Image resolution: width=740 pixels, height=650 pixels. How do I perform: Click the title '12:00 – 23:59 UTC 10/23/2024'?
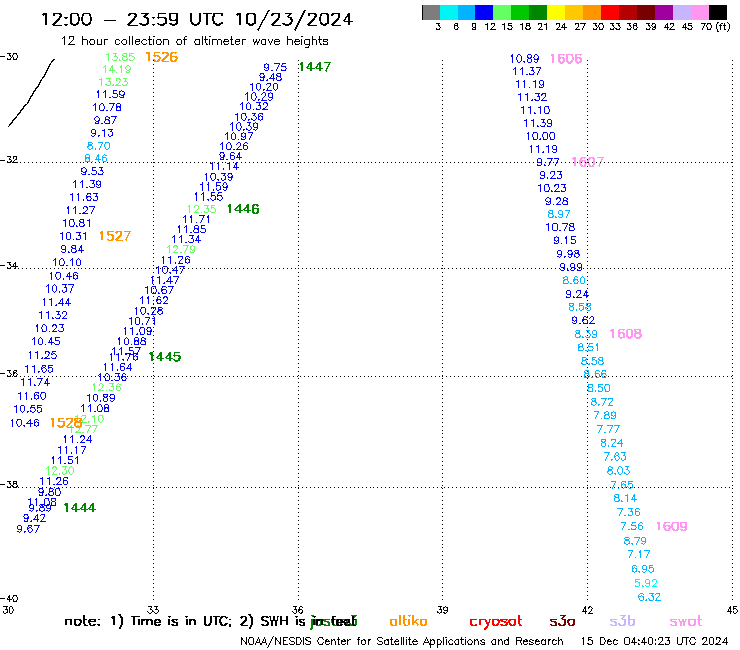point(197,19)
